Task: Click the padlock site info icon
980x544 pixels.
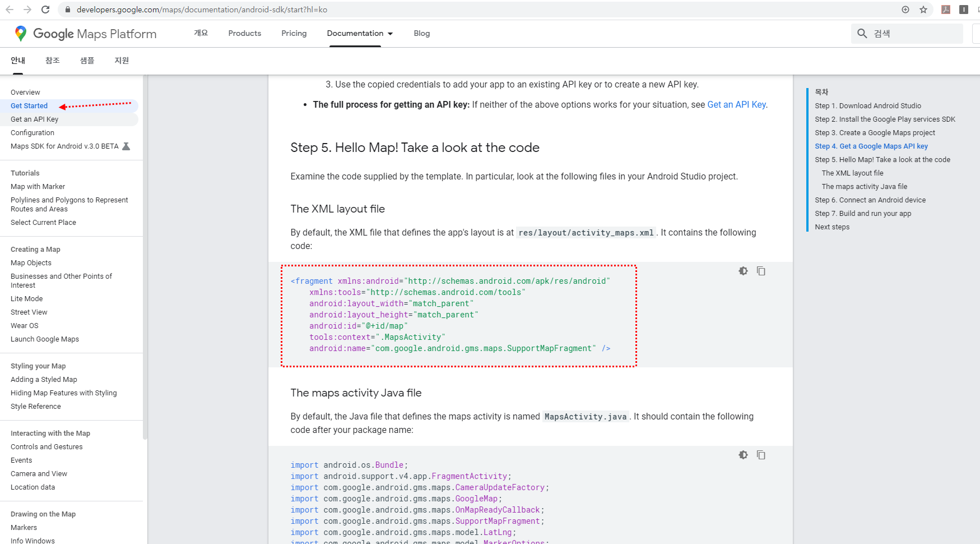Action: tap(68, 10)
